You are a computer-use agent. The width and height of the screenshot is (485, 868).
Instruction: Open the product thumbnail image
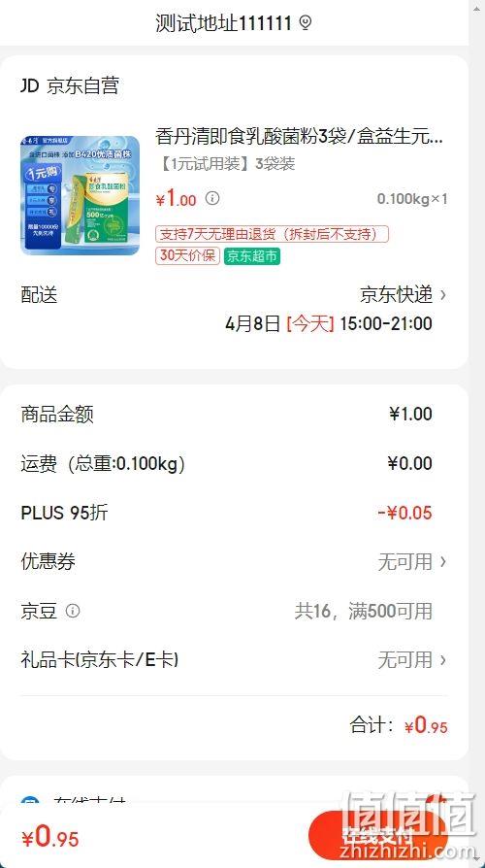click(x=81, y=195)
